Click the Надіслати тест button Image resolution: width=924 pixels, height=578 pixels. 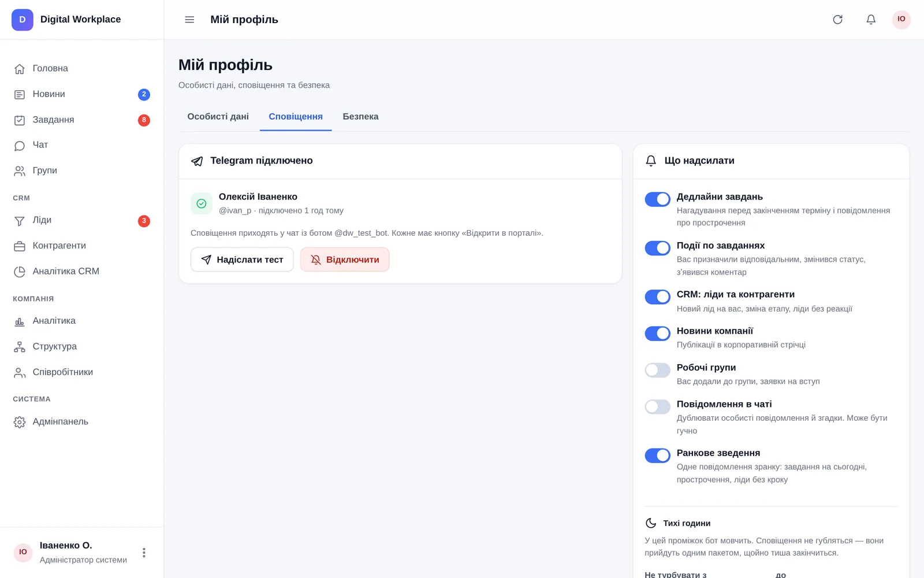[x=242, y=260]
